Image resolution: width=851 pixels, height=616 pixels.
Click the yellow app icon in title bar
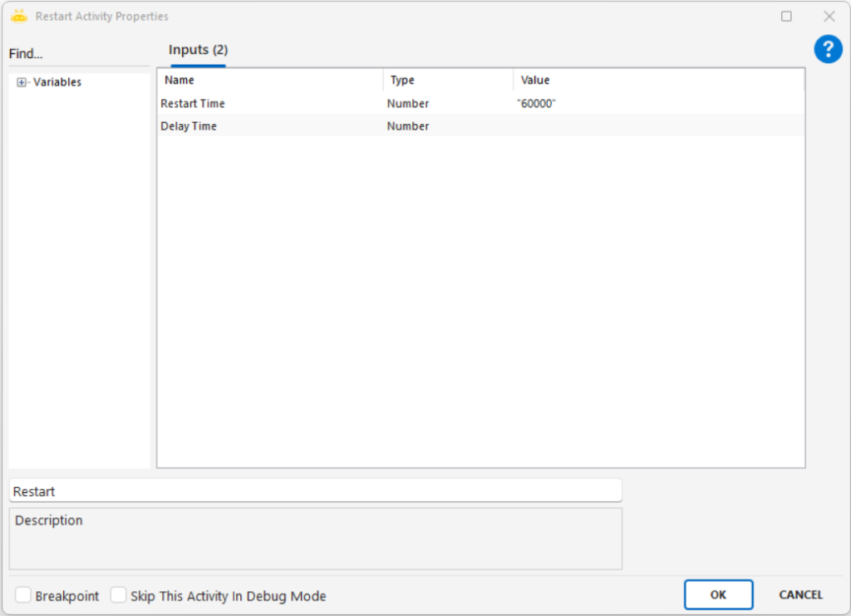tap(19, 16)
